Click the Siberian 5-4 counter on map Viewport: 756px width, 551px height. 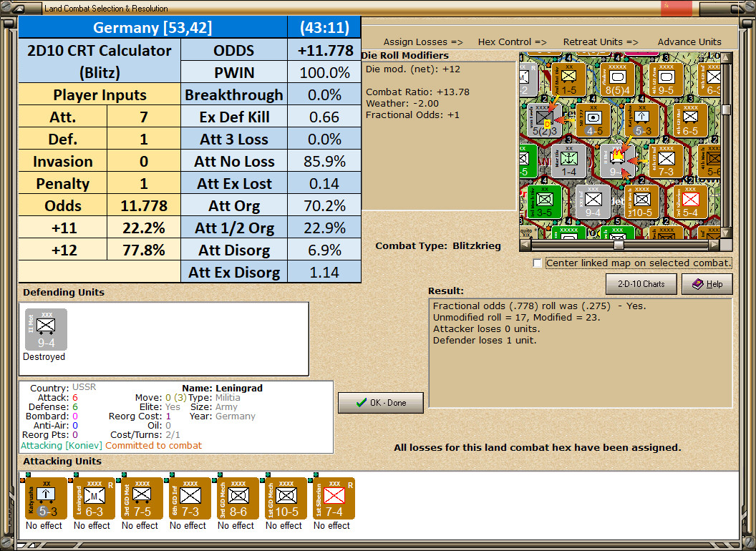[x=690, y=202]
